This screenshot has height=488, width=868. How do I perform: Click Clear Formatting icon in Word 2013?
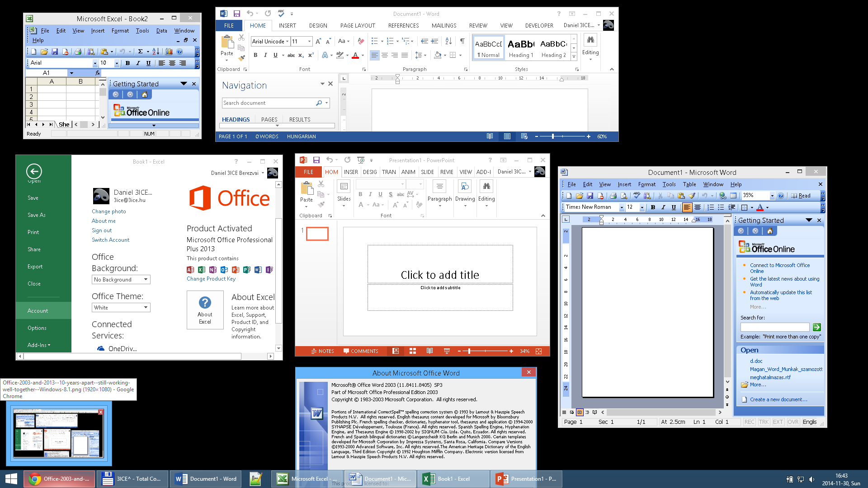pos(361,41)
